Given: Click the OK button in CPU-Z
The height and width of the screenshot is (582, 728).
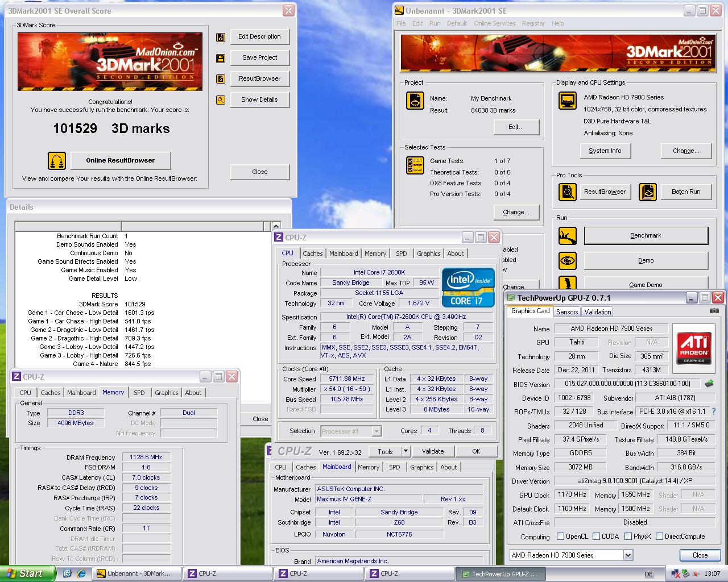Looking at the screenshot, I should [476, 452].
